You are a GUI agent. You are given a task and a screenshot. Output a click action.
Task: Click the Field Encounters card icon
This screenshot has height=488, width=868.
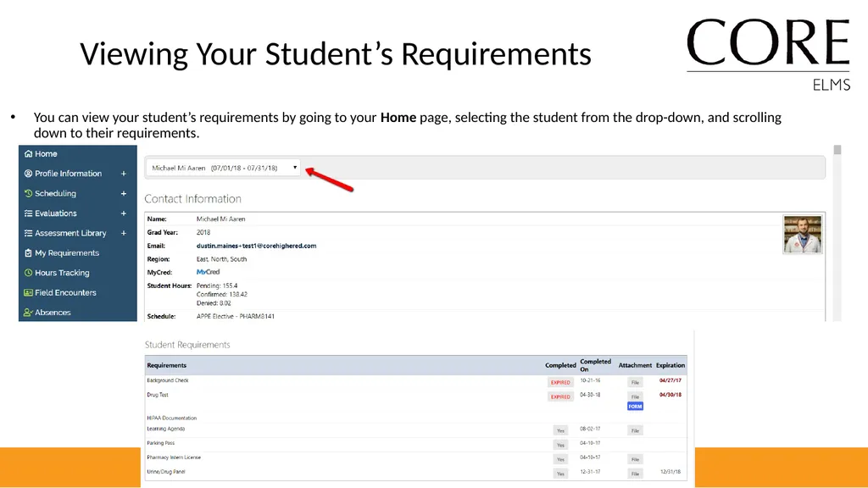[x=28, y=292]
